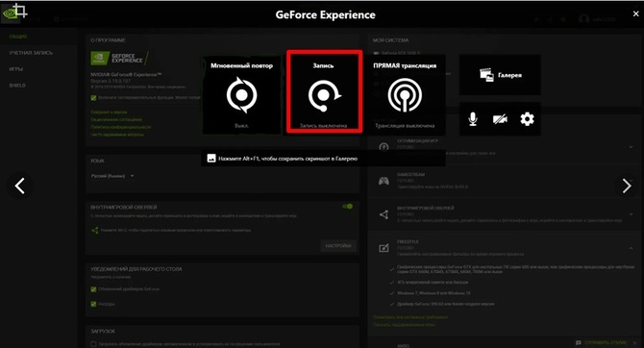Go to previous image with left arrow

point(20,186)
